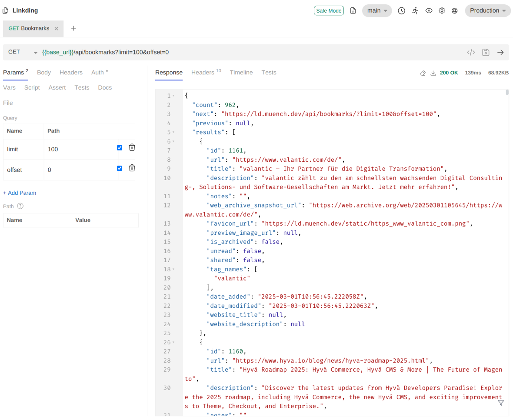Click the limit value field showing 100
This screenshot has height=420, width=513.
(80, 150)
